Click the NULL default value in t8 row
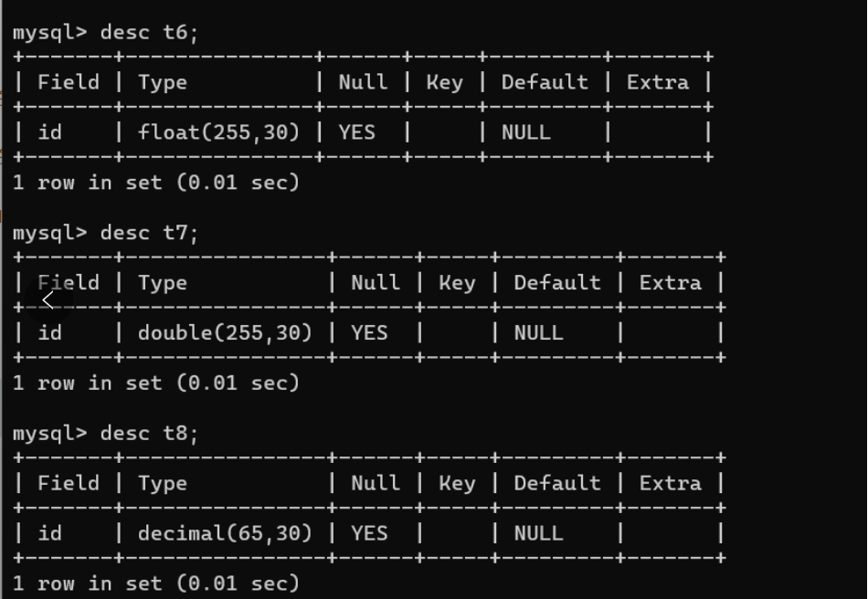The height and width of the screenshot is (599, 868). [x=538, y=533]
